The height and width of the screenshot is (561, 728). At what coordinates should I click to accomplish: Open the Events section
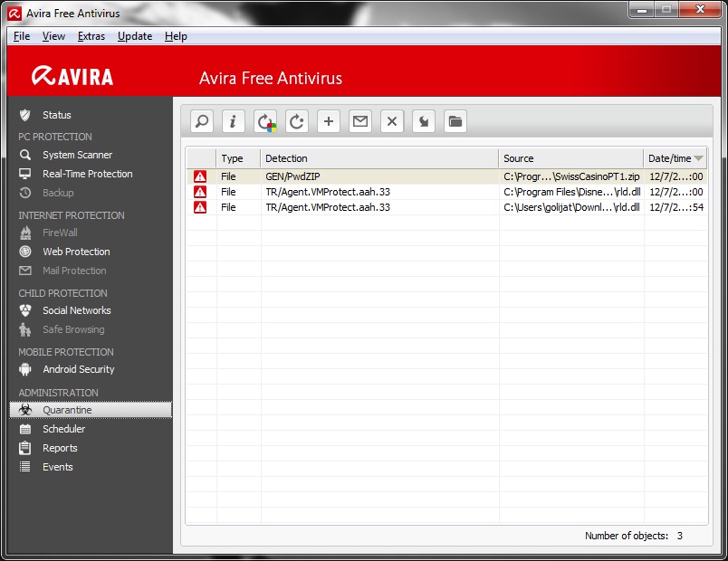point(58,467)
